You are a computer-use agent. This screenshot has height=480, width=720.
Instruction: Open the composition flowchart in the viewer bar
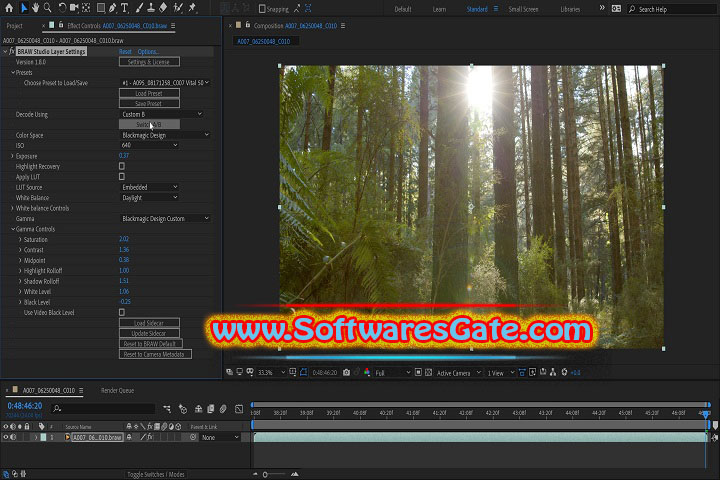(x=553, y=373)
